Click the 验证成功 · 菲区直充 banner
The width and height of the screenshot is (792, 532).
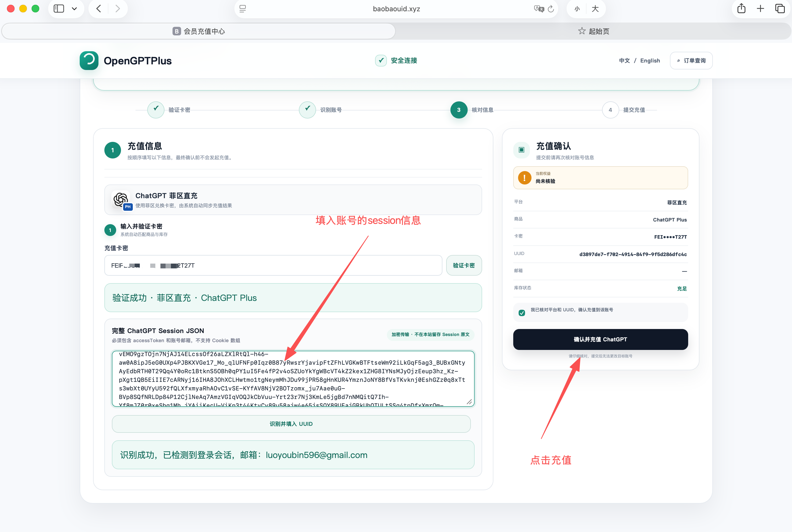(293, 298)
